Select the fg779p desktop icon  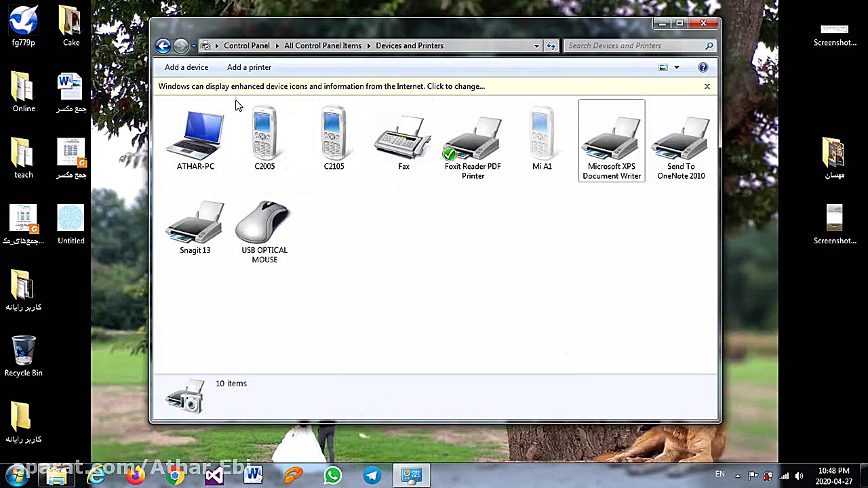click(24, 26)
